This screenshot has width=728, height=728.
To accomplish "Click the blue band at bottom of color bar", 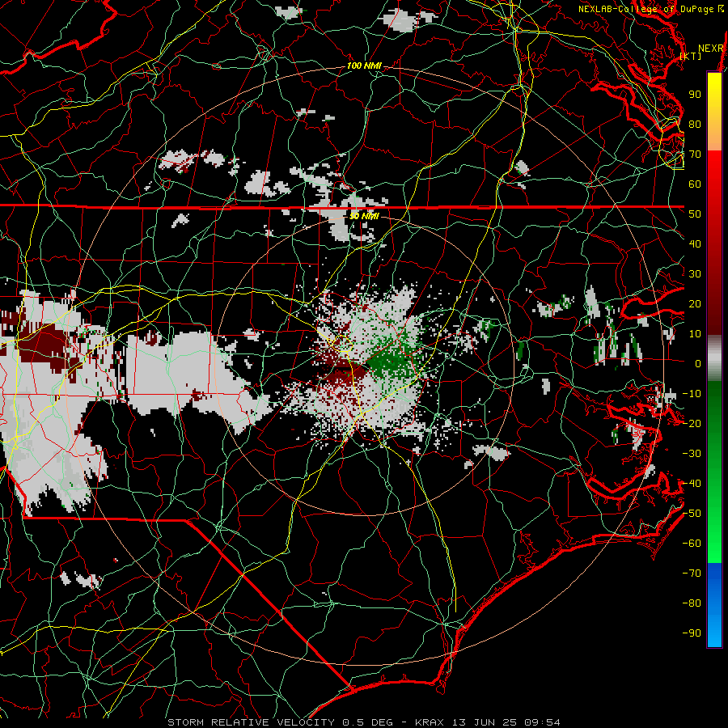I will [714, 605].
